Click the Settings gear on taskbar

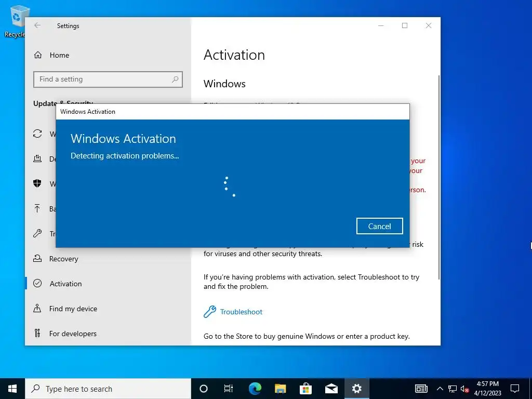point(356,389)
